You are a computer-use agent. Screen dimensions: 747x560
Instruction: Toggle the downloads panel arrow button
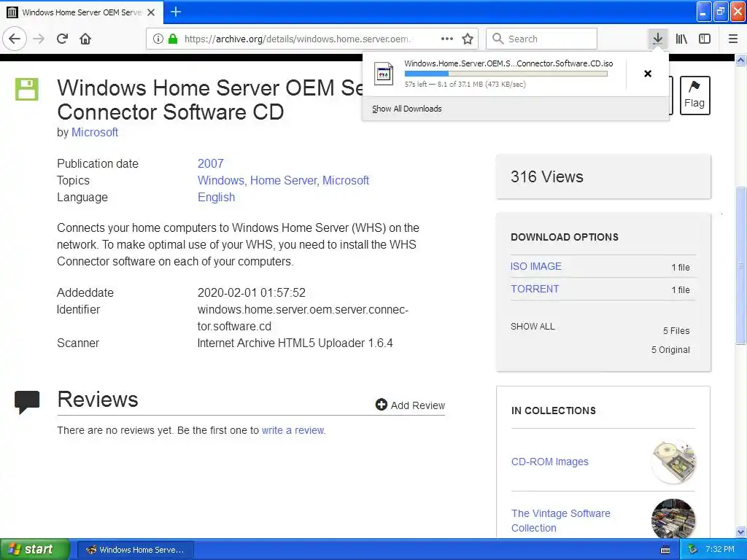pyautogui.click(x=657, y=39)
